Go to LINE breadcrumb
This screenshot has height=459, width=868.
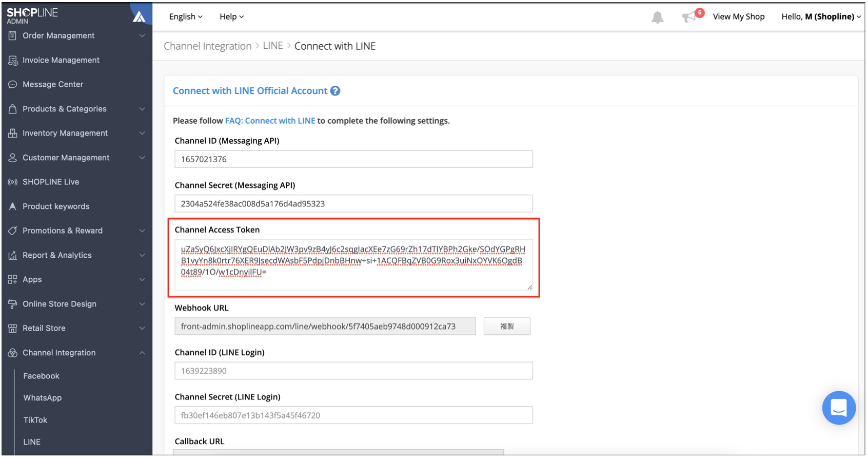coord(273,46)
